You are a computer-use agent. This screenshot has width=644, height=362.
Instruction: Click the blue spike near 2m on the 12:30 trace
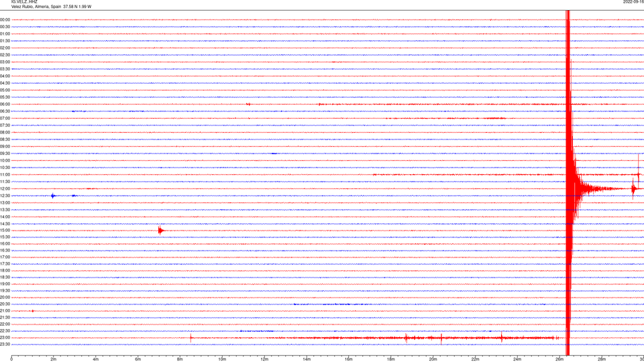(x=53, y=196)
